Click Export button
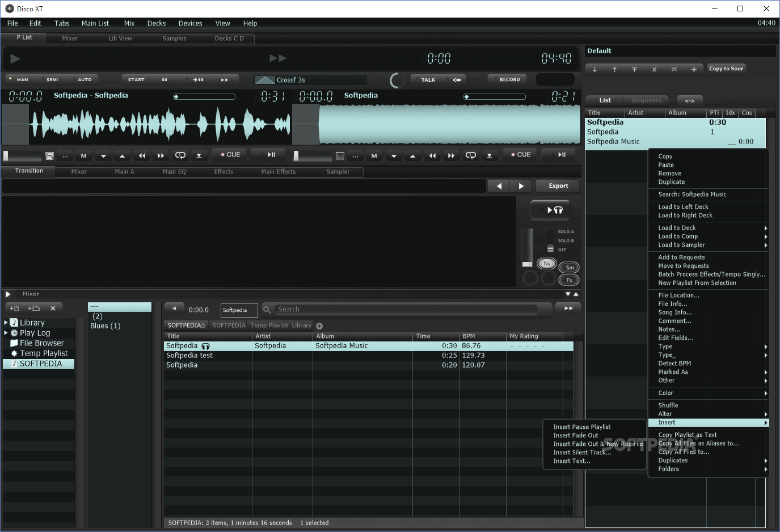 tap(558, 186)
